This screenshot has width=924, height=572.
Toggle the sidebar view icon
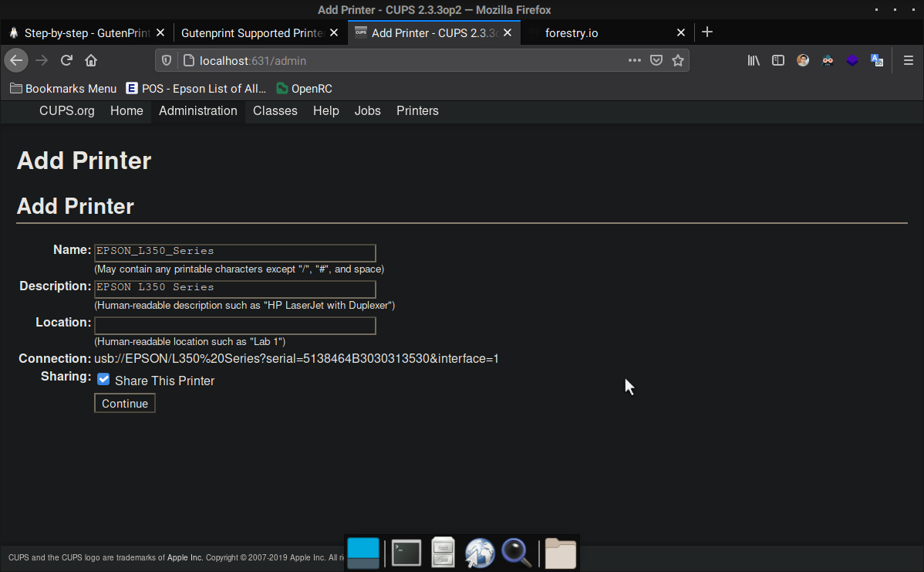click(778, 60)
